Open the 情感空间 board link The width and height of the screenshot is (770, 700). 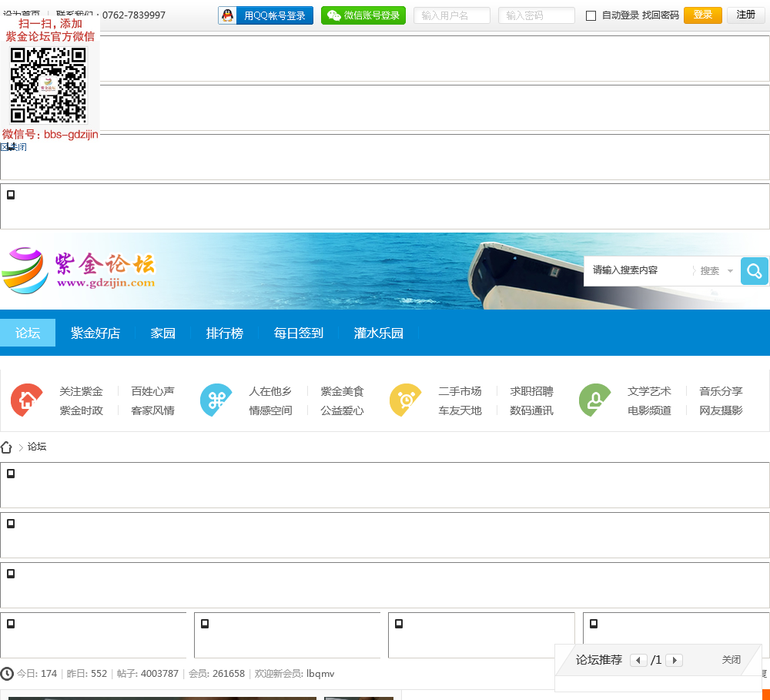point(270,410)
